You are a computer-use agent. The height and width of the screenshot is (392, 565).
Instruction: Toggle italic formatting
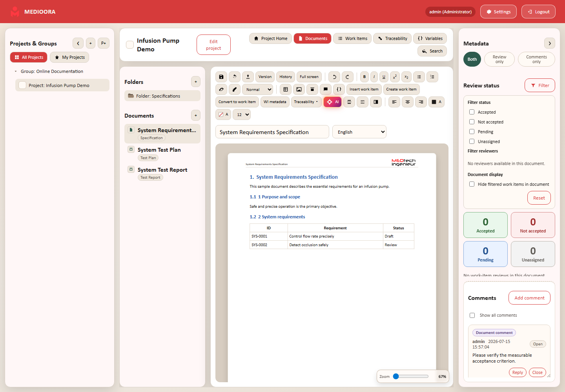pyautogui.click(x=374, y=77)
